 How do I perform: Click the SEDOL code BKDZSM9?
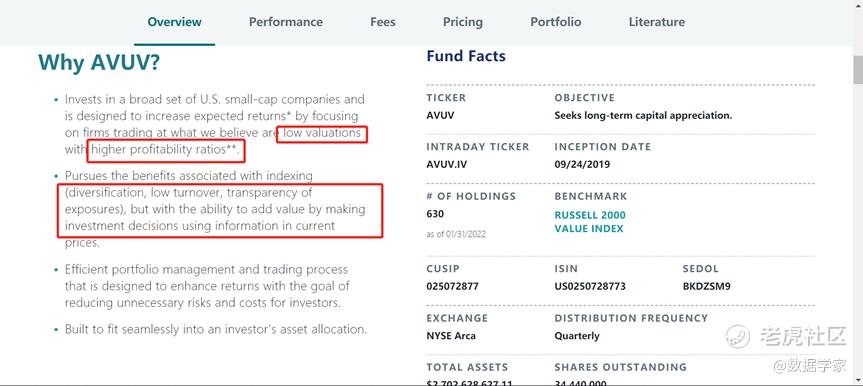coord(707,286)
